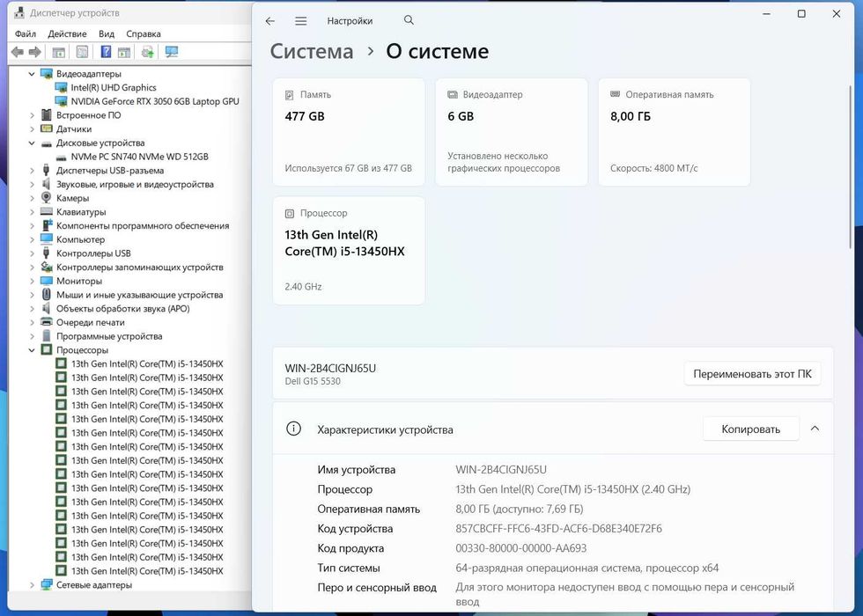Click the info icon beside Характеристики устройства
The height and width of the screenshot is (616, 863).
tap(294, 429)
